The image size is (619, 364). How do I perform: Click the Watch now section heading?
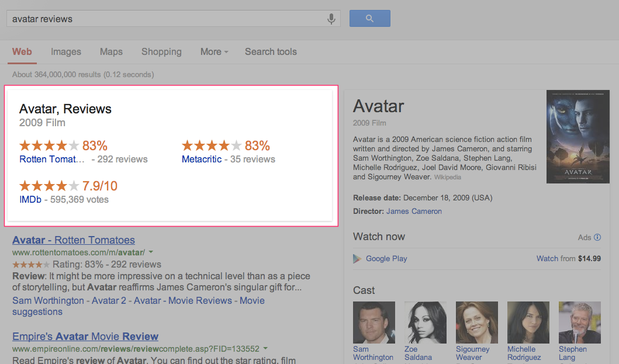(379, 237)
